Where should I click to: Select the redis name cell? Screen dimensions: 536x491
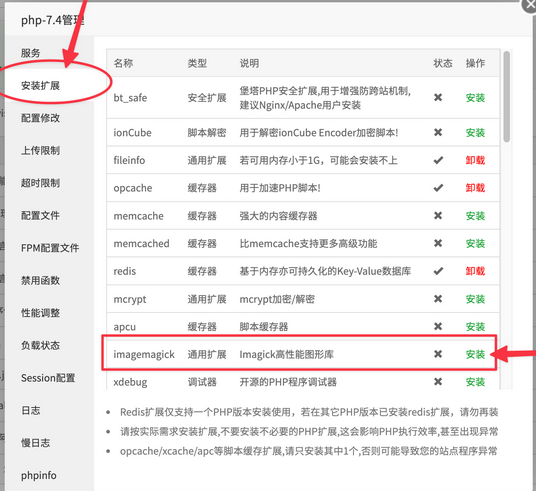point(125,271)
